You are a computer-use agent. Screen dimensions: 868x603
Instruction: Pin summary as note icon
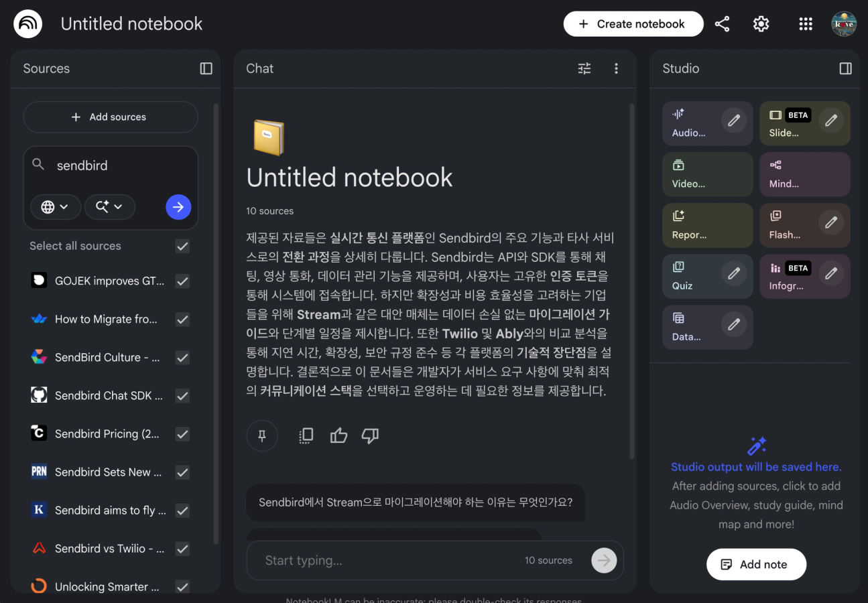[262, 435]
